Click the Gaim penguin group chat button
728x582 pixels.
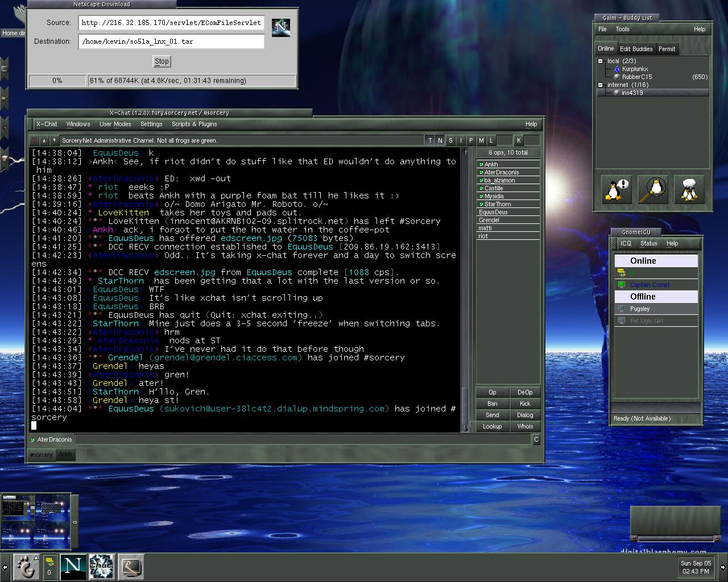pos(689,189)
